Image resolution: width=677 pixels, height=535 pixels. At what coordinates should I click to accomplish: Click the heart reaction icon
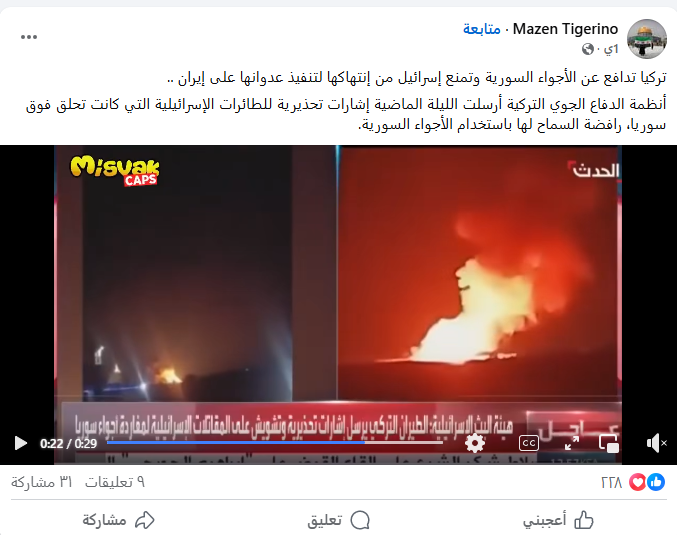[x=637, y=482]
